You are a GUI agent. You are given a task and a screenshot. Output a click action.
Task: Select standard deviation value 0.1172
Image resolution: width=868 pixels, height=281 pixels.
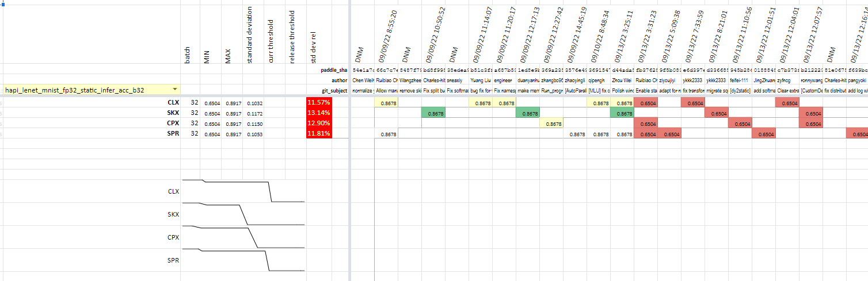[255, 114]
